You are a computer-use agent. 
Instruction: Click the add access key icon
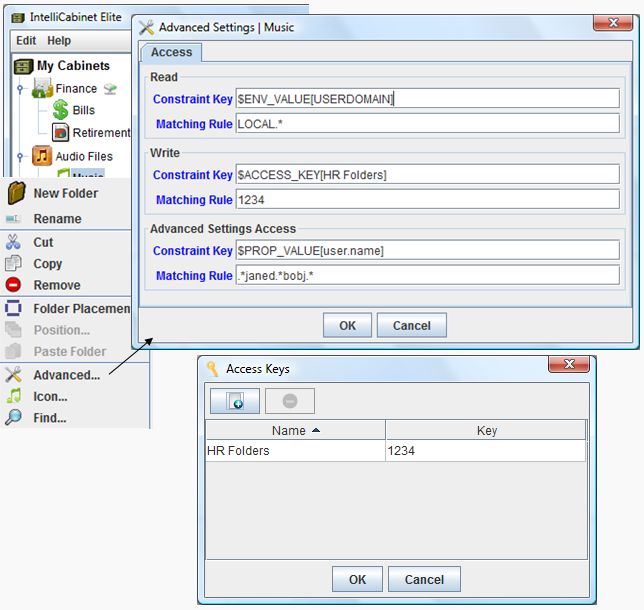[234, 401]
